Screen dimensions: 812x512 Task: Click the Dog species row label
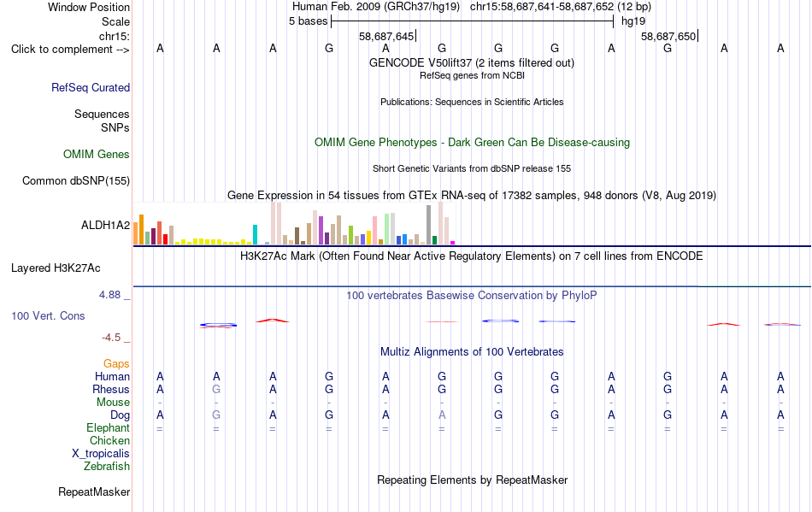(x=120, y=415)
